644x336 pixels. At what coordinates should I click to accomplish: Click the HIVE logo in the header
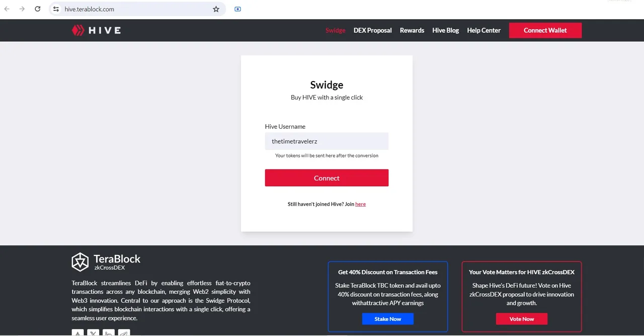pyautogui.click(x=96, y=30)
